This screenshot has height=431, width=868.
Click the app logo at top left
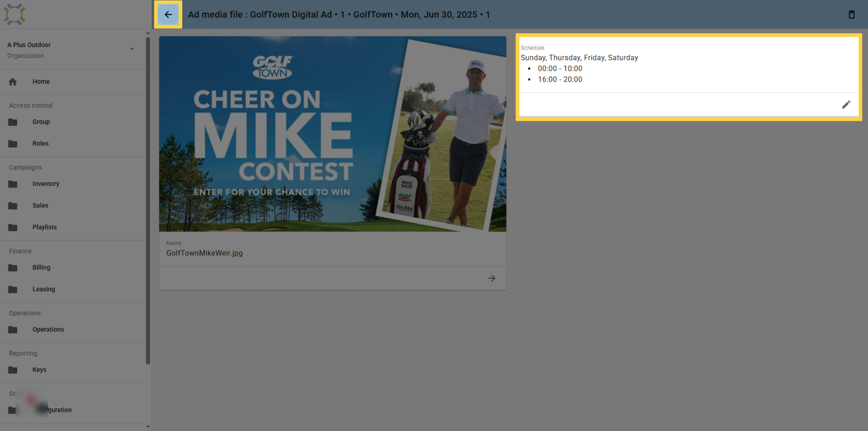(x=14, y=14)
